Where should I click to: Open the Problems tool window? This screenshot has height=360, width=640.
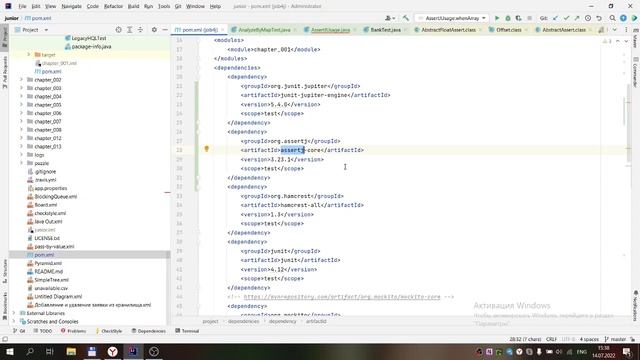(x=73, y=331)
